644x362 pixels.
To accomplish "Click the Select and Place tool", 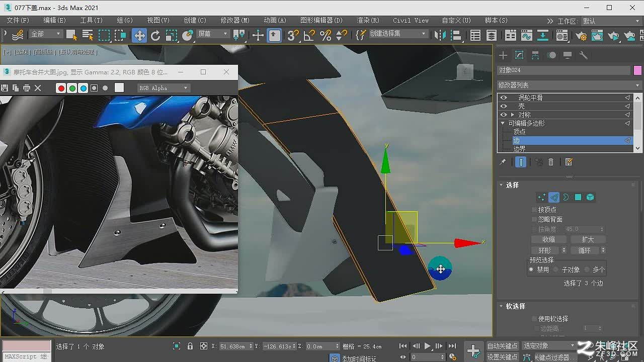I will [188, 35].
